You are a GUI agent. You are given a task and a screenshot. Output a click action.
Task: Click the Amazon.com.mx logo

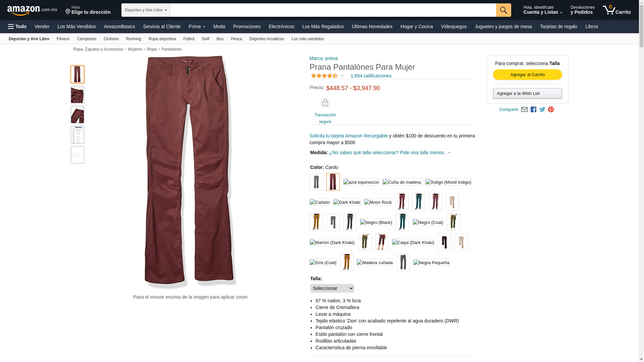pos(32,10)
